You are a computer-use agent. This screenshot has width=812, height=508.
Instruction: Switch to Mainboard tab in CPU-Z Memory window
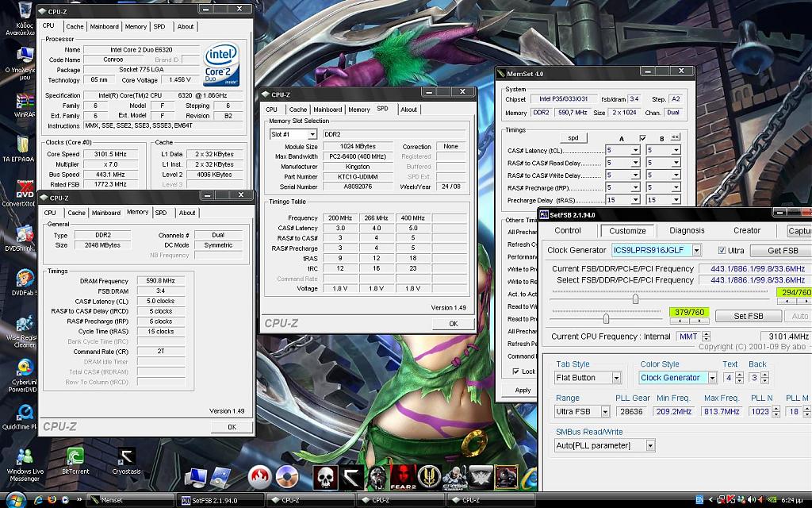[x=105, y=213]
